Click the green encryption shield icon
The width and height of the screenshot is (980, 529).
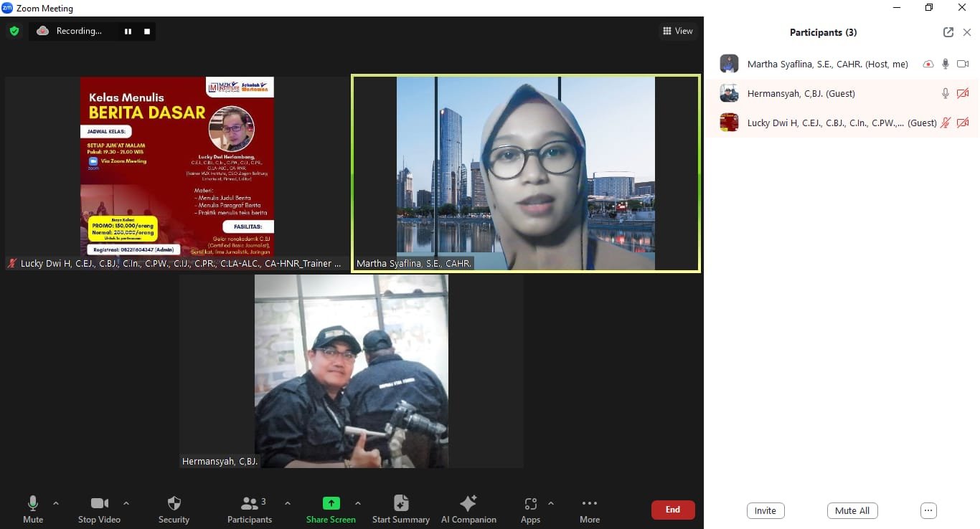14,31
